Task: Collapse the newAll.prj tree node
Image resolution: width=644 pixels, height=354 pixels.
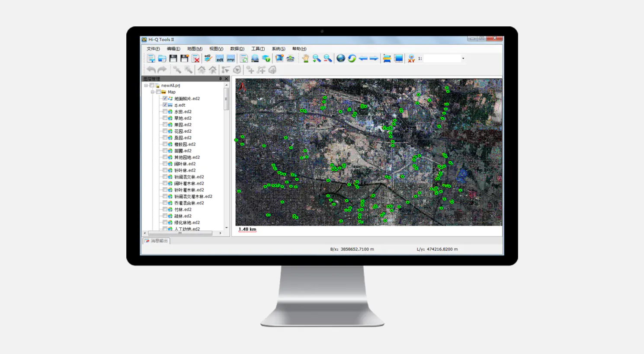Action: (x=146, y=86)
